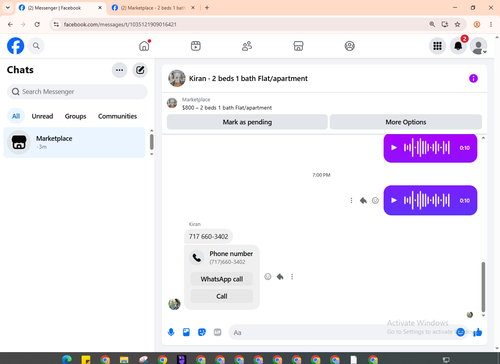
Task: Click the Kiran conversation header avatar
Action: [x=177, y=78]
